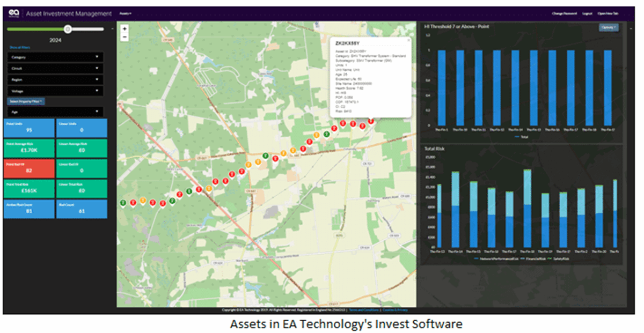Open the Circuit dropdown

click(x=55, y=69)
